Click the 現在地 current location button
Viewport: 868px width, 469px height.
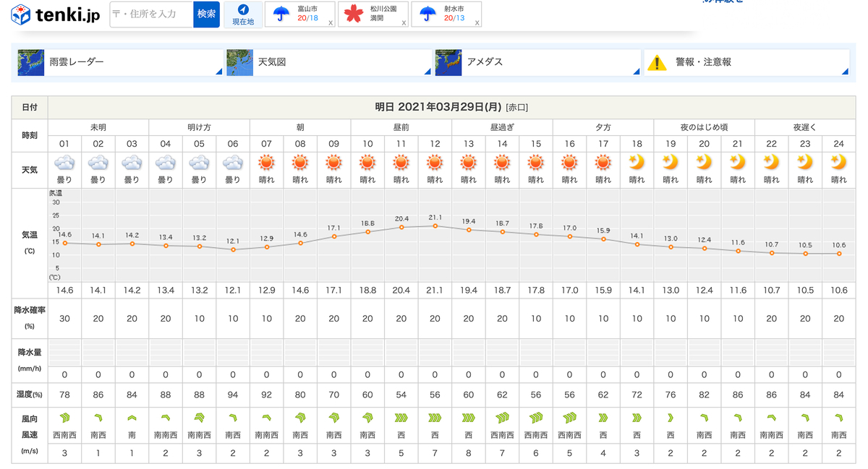coord(243,14)
